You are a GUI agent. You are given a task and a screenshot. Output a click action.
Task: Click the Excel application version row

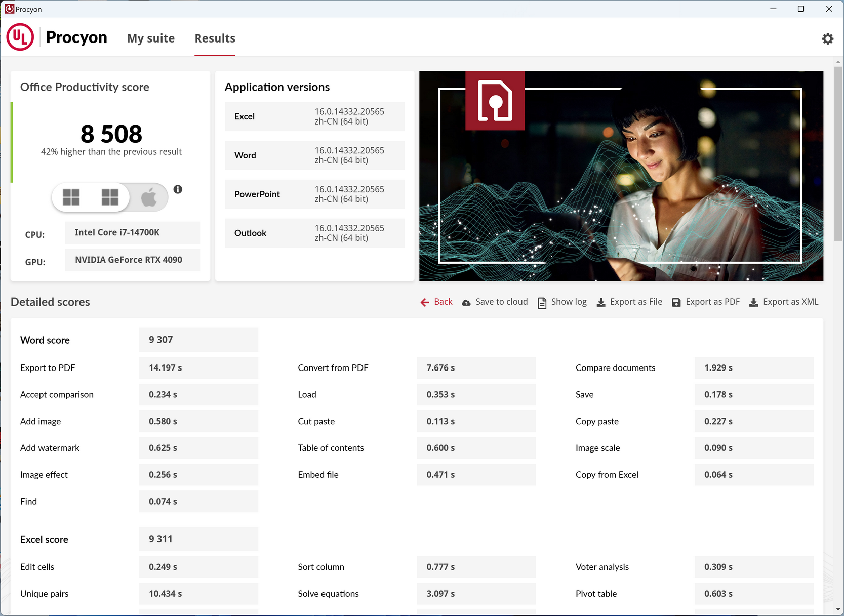pyautogui.click(x=314, y=116)
